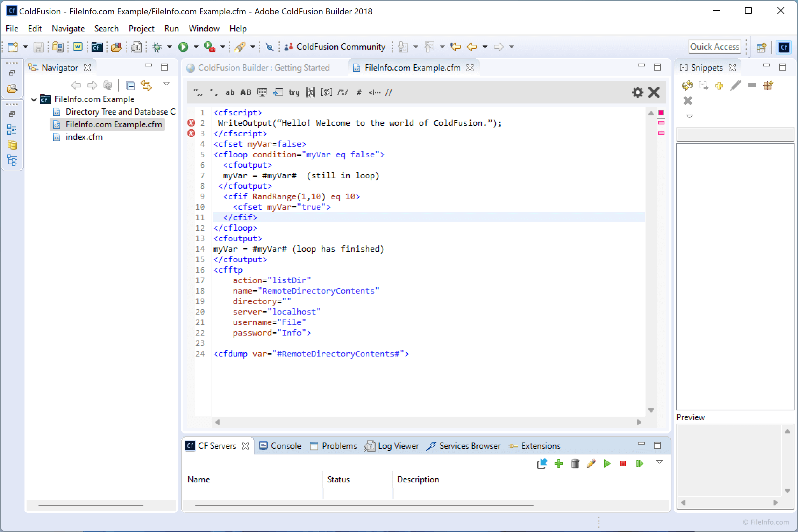Click the Open Perspective icon
Image resolution: width=798 pixels, height=532 pixels.
pos(761,47)
